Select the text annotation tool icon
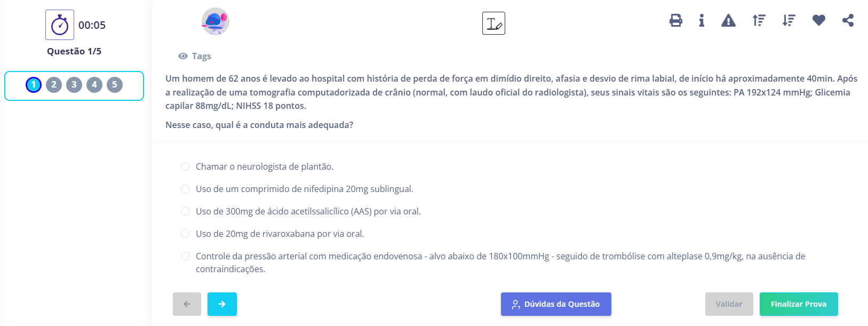This screenshot has width=868, height=326. [x=493, y=22]
